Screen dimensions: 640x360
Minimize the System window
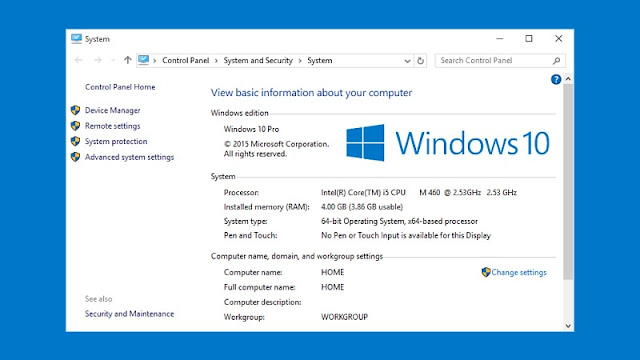click(500, 38)
